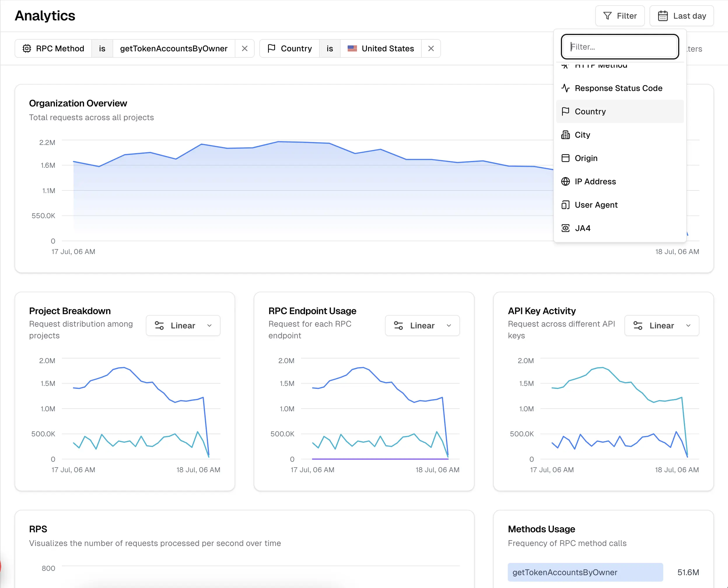Screen dimensions: 728x588
Task: Click the City building icon
Action: click(565, 135)
